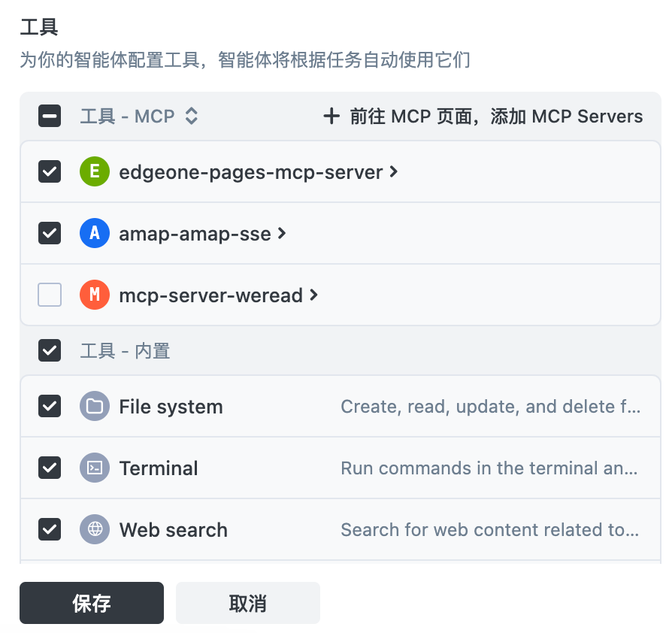
Task: Click the orange M weread icon
Action: click(95, 295)
